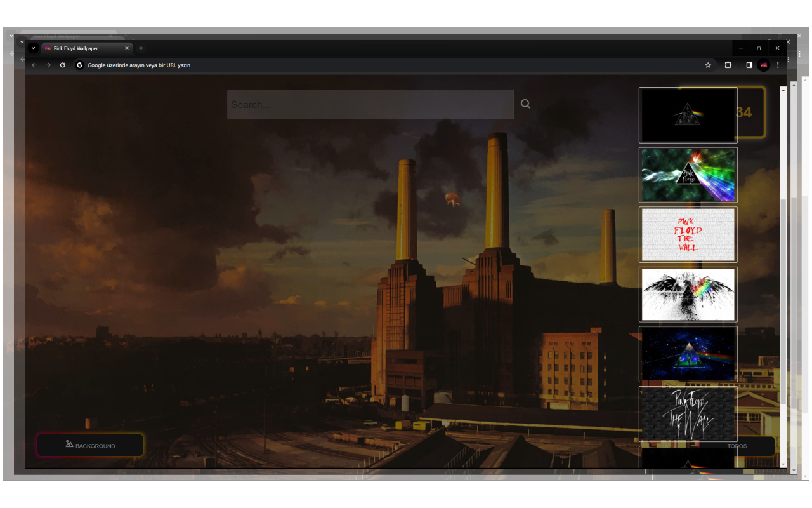The image size is (812, 508).
Task: Restore down the Chrome window
Action: pyautogui.click(x=759, y=48)
